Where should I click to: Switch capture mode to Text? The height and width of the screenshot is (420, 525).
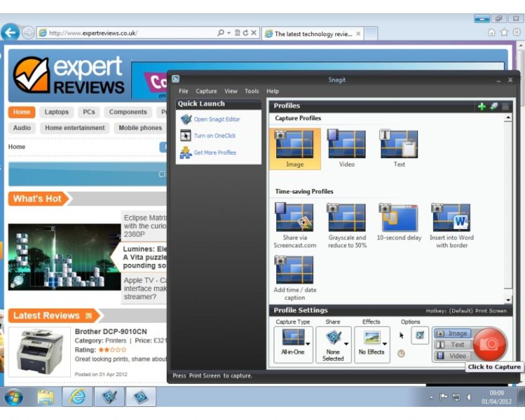[453, 345]
